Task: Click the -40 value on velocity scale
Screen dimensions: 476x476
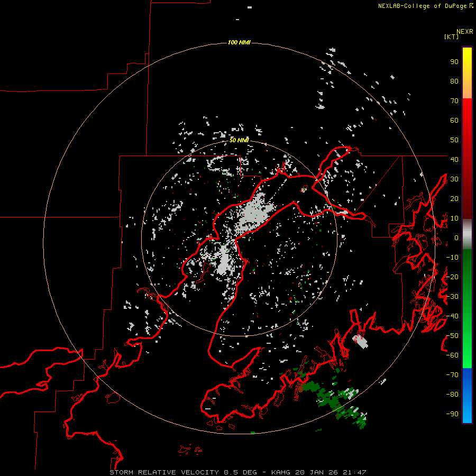Action: point(452,316)
